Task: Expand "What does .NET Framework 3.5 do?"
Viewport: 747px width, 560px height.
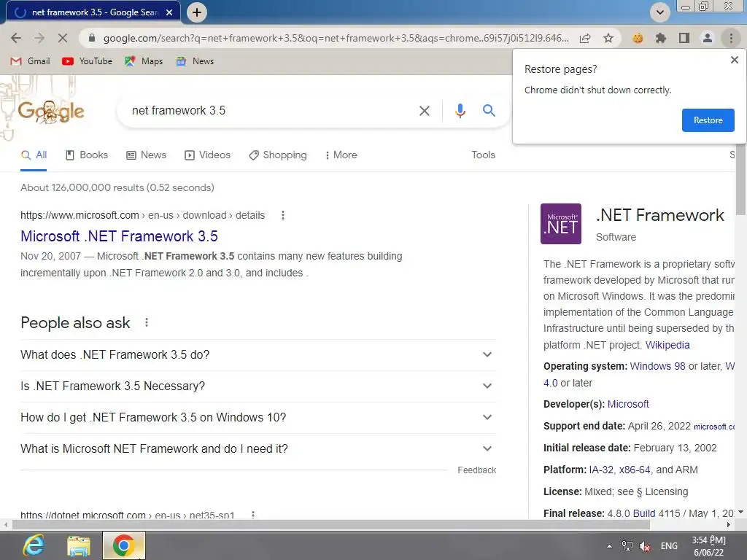Action: pos(258,355)
